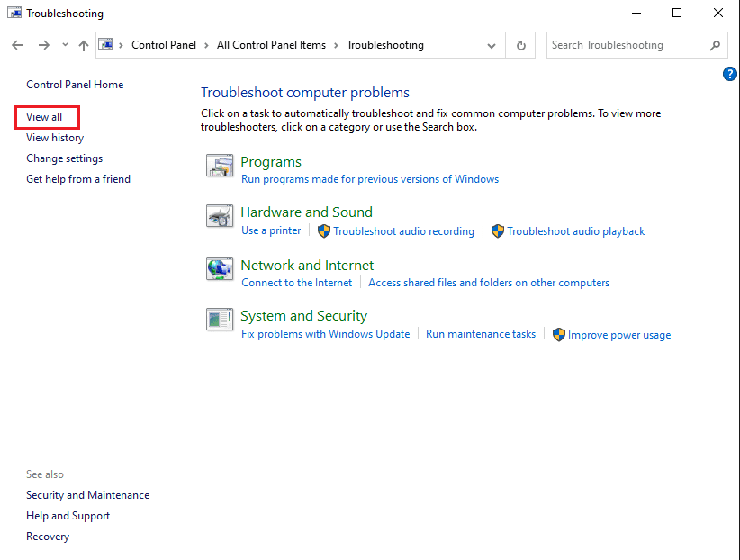740x560 pixels.
Task: Open View history
Action: (x=55, y=138)
